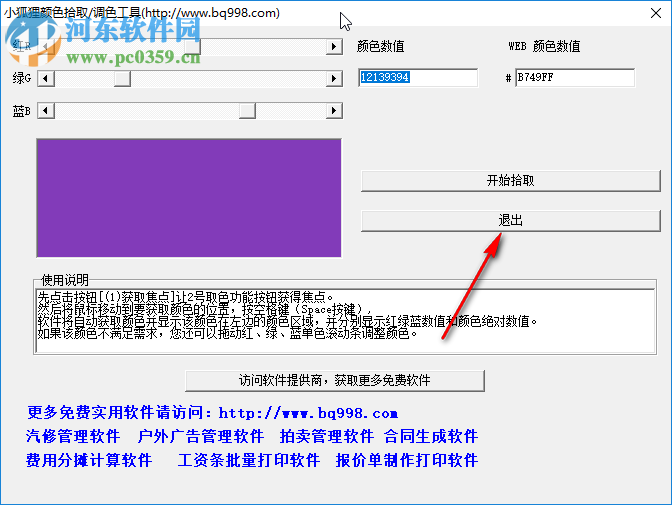Click the WEB color field showing B749FF
The height and width of the screenshot is (505, 672).
coord(575,78)
